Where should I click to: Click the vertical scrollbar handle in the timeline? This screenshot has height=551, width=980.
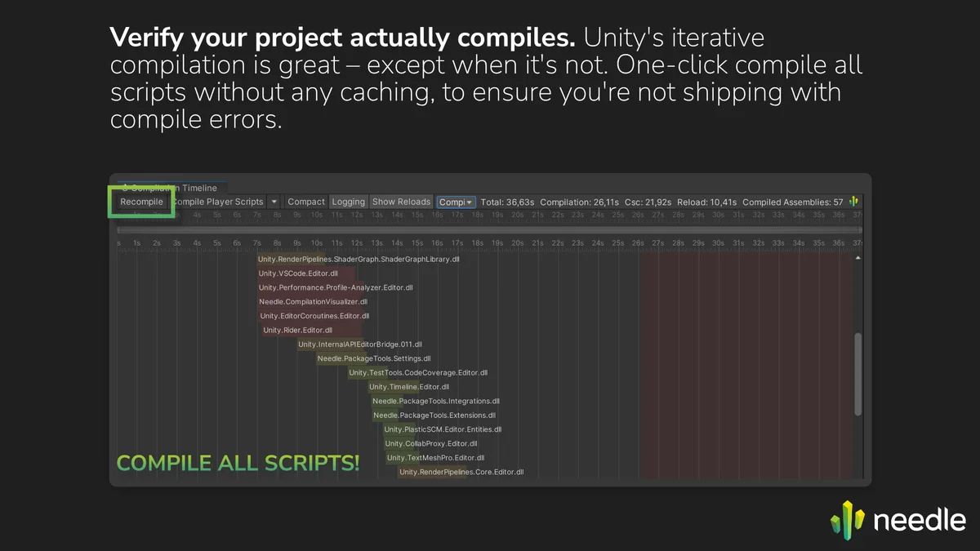pos(857,374)
